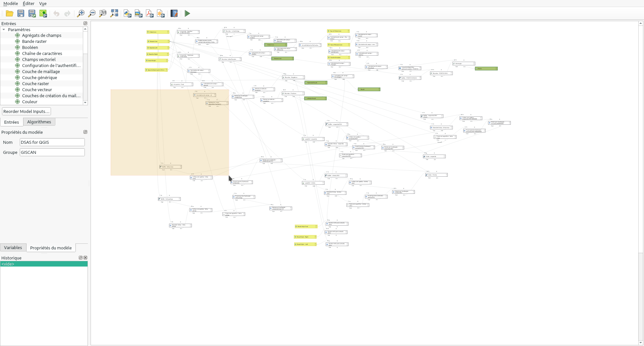Click the Reorder Model Inputs button
Screen dimensions: 644x346
(x=26, y=111)
